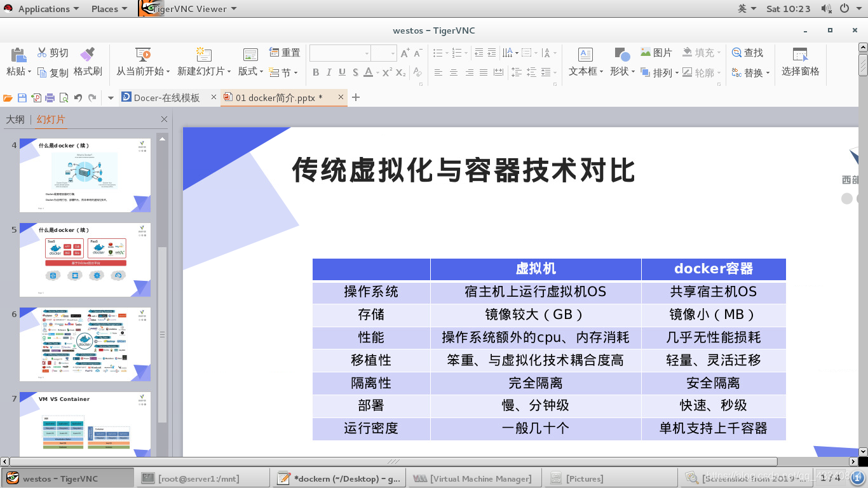The image size is (868, 488).
Task: Click the print preview icon
Action: (64, 98)
